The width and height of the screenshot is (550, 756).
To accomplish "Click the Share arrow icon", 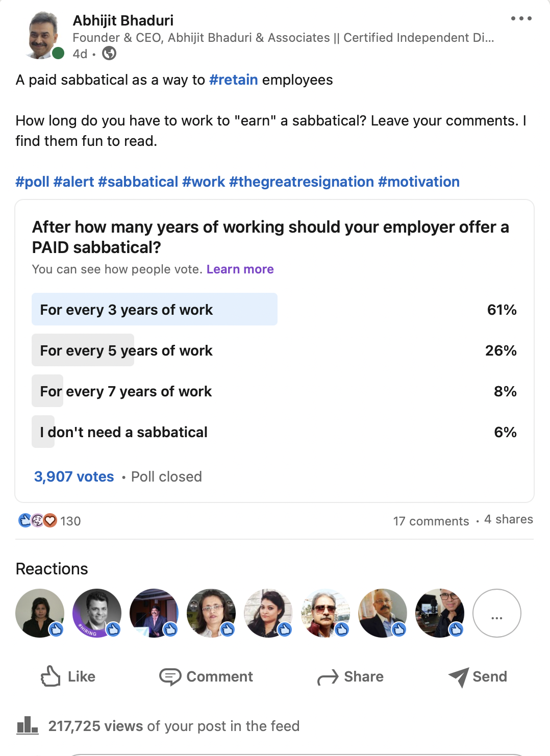I will pyautogui.click(x=328, y=677).
